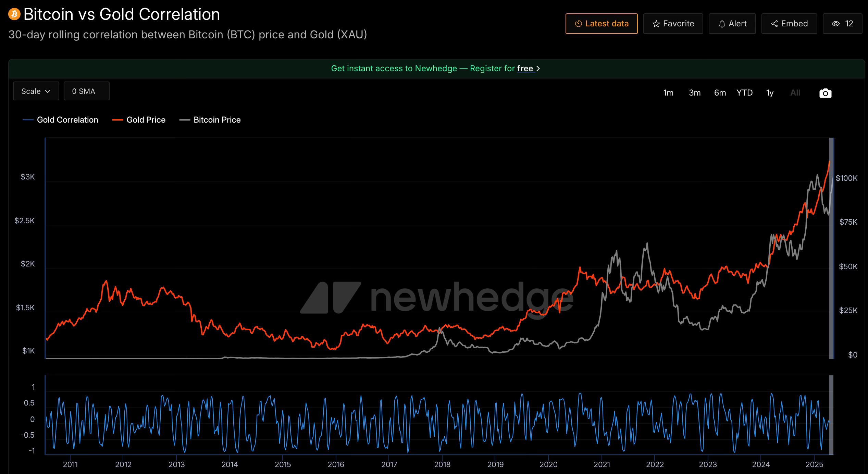Click the $2.5K gold price axis label
This screenshot has height=474, width=868.
pos(25,221)
